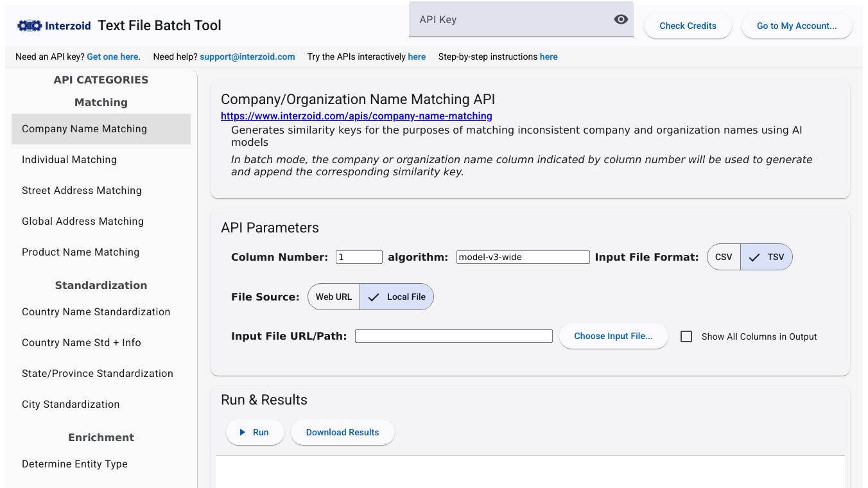Click the algorithm text field
This screenshot has height=488, width=868.
pos(523,257)
